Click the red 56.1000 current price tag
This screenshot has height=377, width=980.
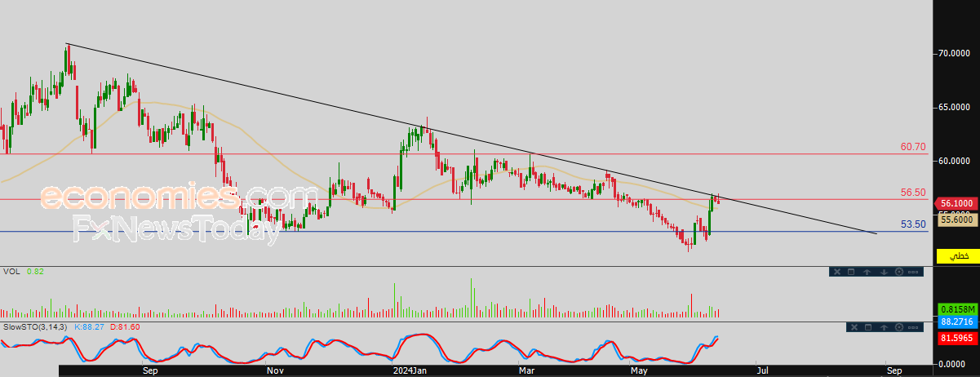tap(956, 205)
